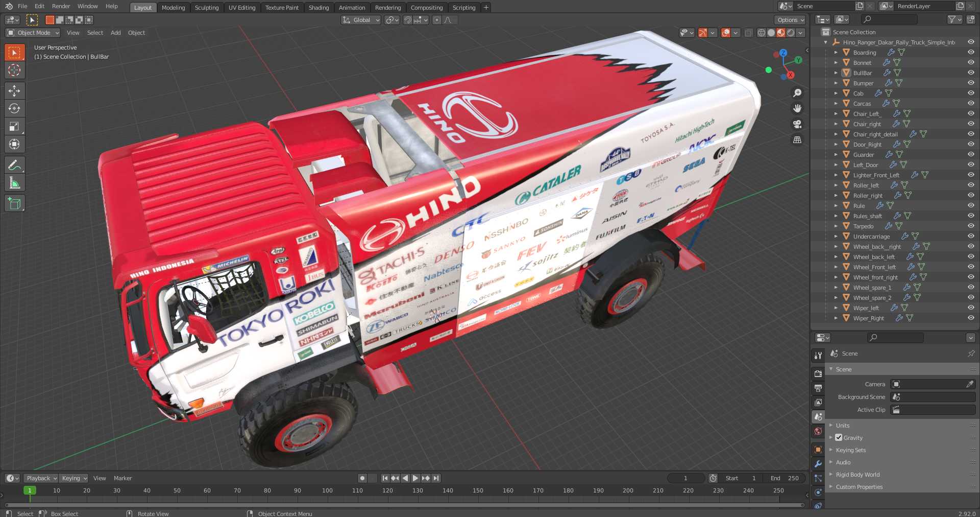Switch to the Shading workspace tab
980x517 pixels.
318,8
